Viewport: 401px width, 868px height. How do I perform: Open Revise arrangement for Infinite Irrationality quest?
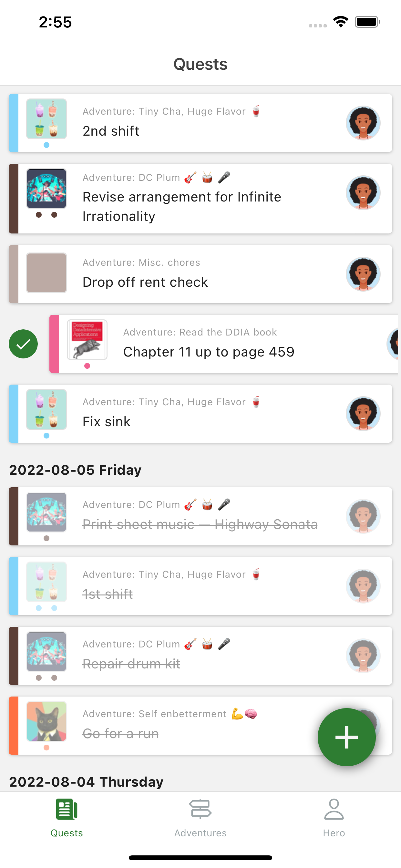[x=200, y=199]
